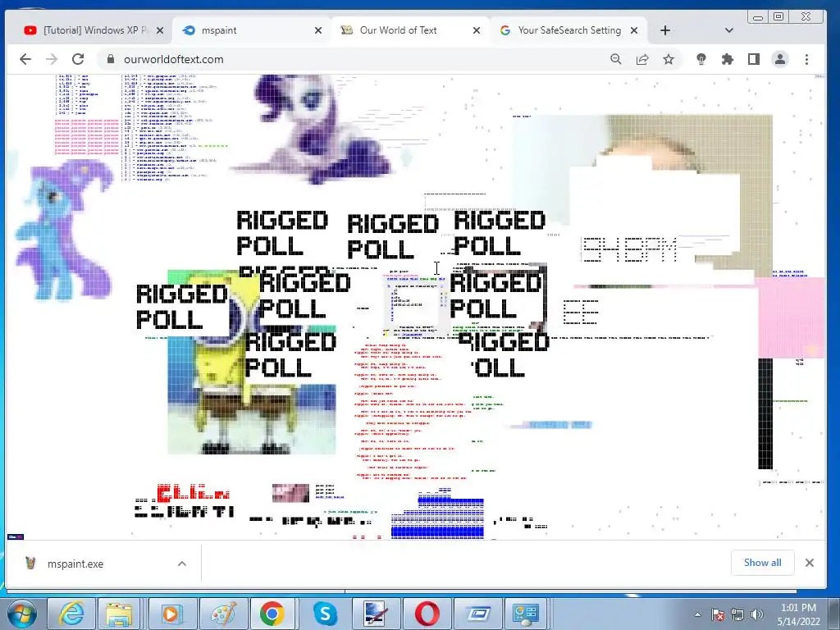This screenshot has height=630, width=840.
Task: Open Action Center flag in tray
Action: pos(718,614)
